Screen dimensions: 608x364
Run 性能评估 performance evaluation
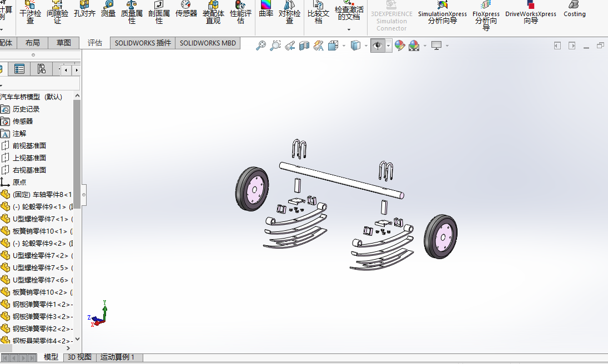click(240, 12)
